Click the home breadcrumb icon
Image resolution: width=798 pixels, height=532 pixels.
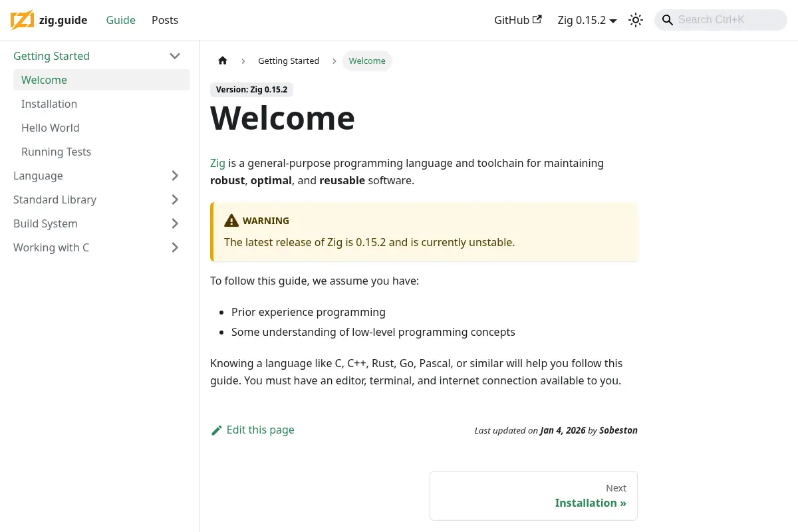(223, 61)
